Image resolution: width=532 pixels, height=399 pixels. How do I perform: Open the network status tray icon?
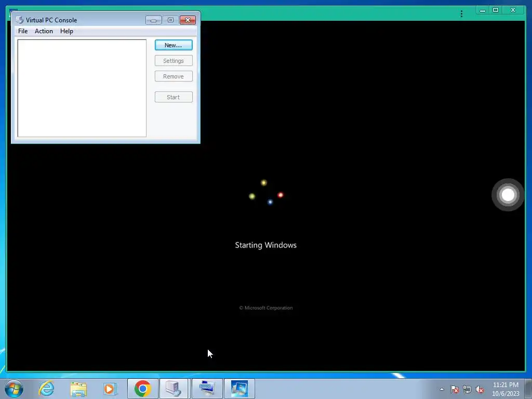(x=467, y=389)
